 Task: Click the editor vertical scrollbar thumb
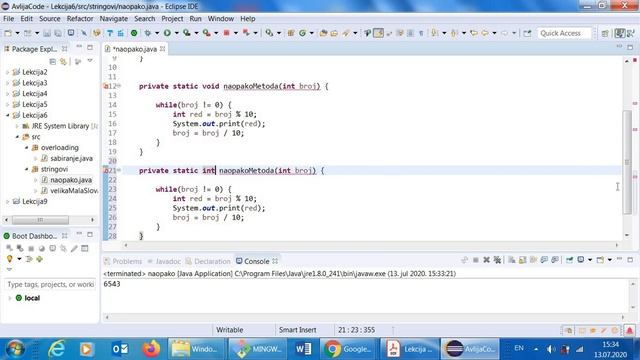point(627,162)
